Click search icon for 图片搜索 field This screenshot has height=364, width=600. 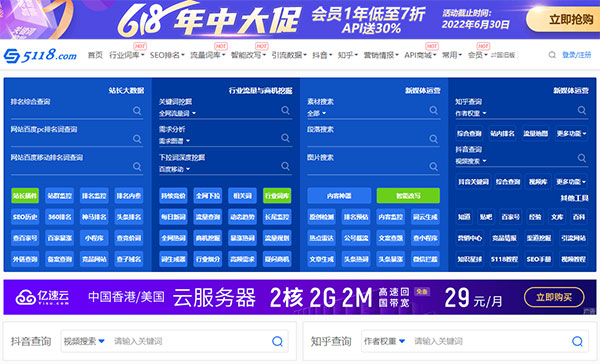click(x=433, y=166)
